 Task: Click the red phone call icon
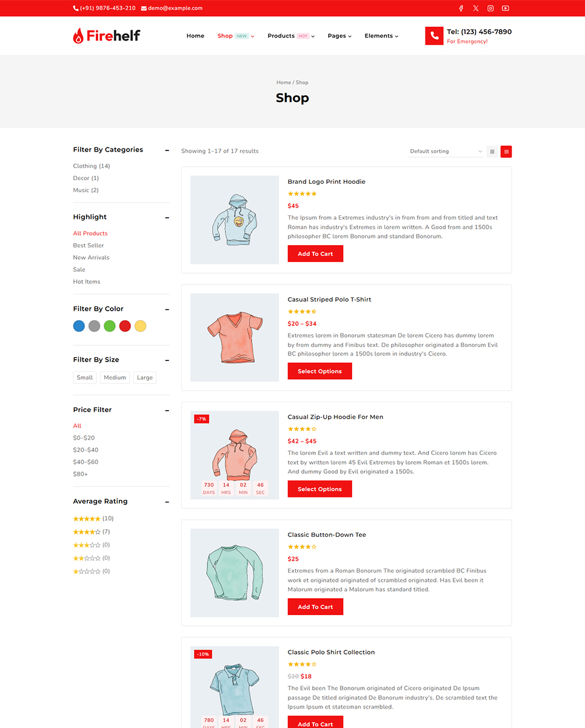click(434, 36)
